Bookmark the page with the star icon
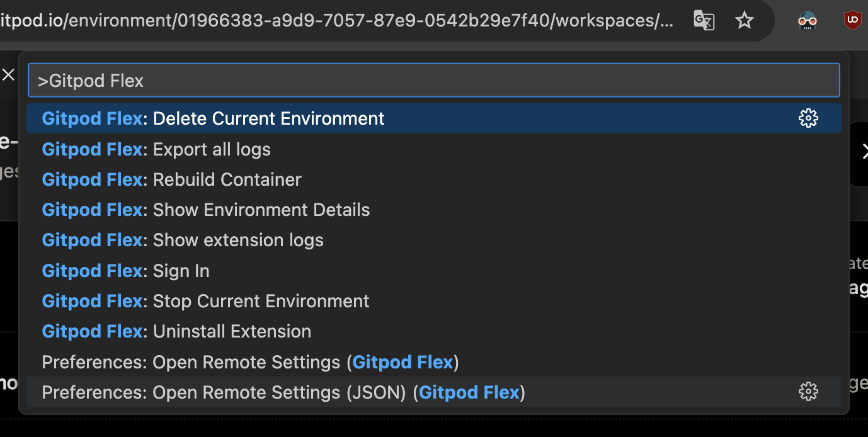The height and width of the screenshot is (437, 868). tap(745, 21)
